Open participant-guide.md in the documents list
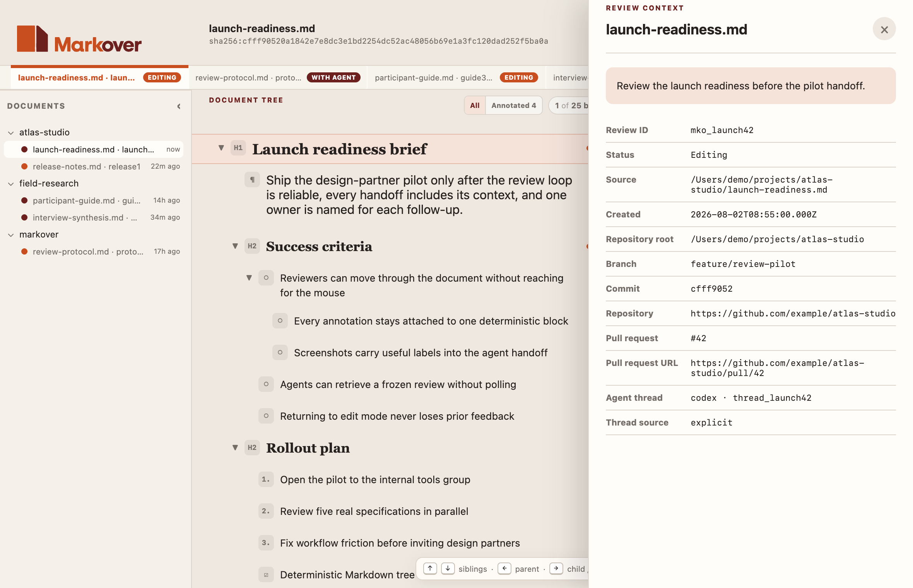The image size is (913, 588). pos(93,200)
